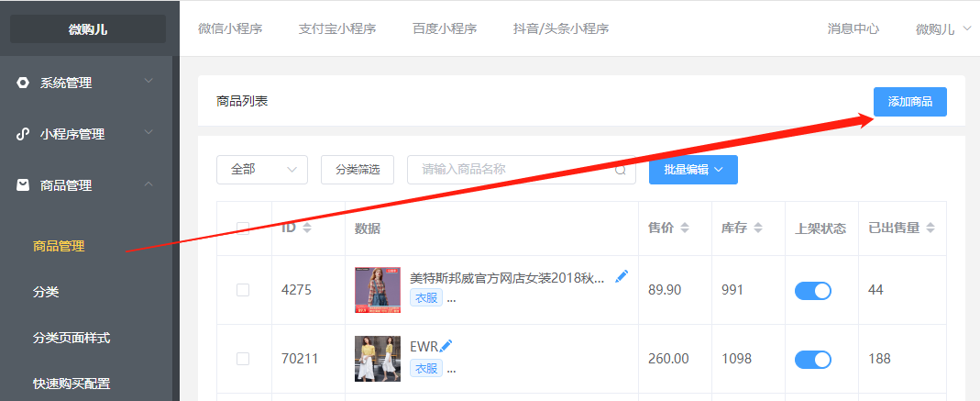Viewport: 980px width, 401px height.
Task: Click price cell 260.00
Action: point(668,359)
